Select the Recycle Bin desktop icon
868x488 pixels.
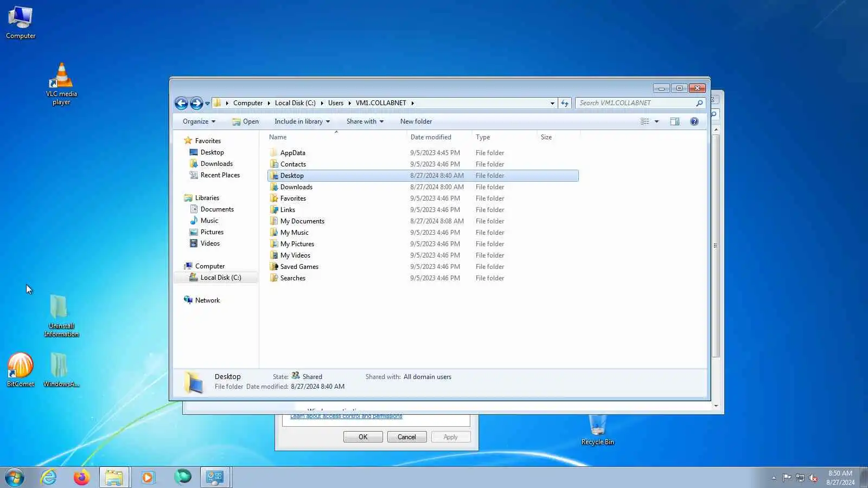pos(597,430)
